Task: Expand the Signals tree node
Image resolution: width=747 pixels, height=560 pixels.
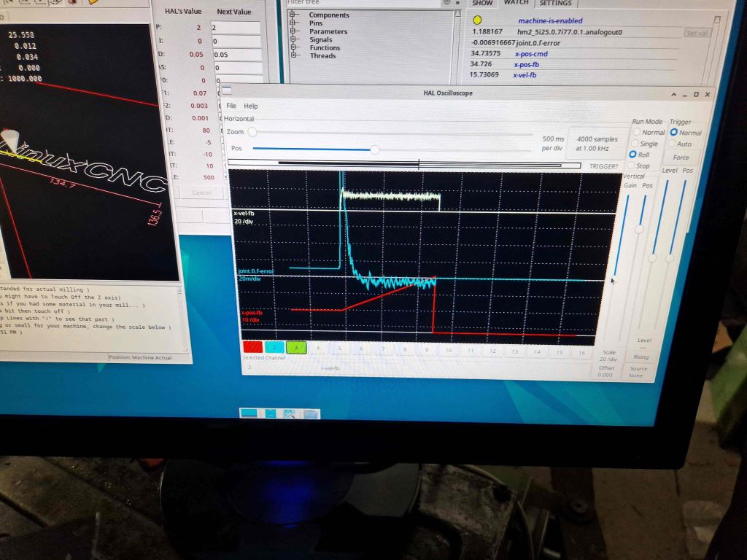Action: point(295,39)
